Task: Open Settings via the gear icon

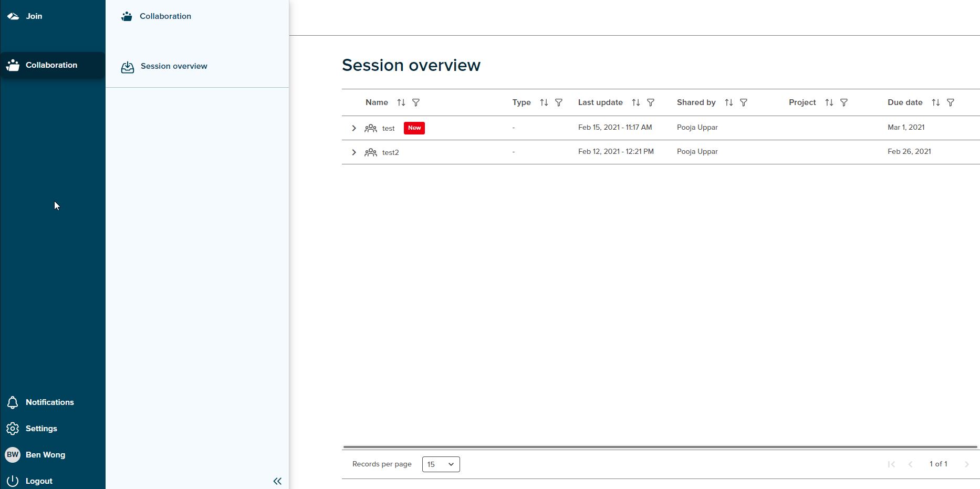Action: click(x=13, y=429)
